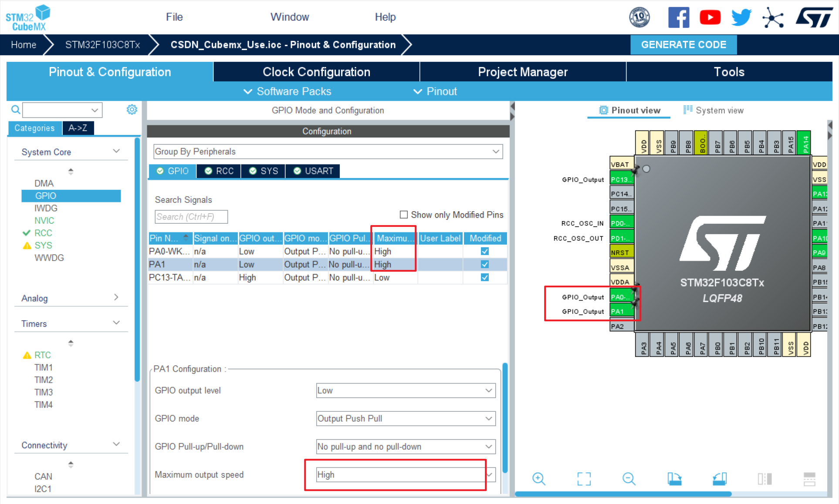Zoom out of the chip pinout view
This screenshot has height=504, width=839.
[x=629, y=479]
